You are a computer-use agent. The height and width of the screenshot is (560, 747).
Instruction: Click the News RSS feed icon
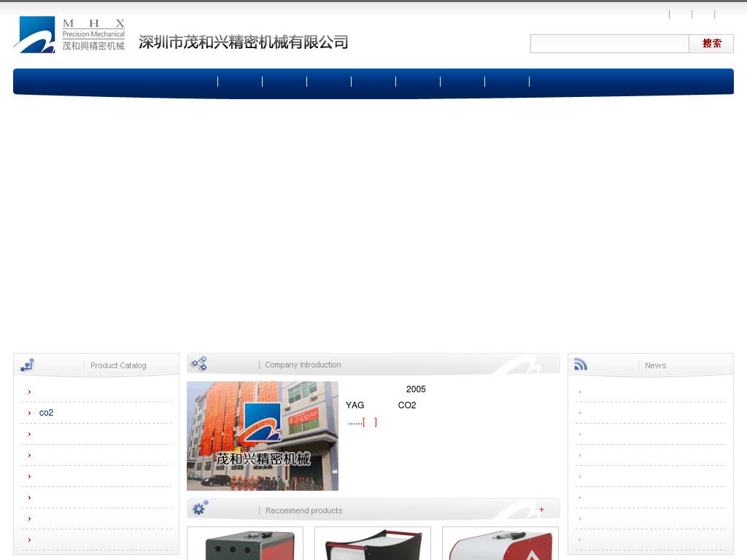[580, 365]
